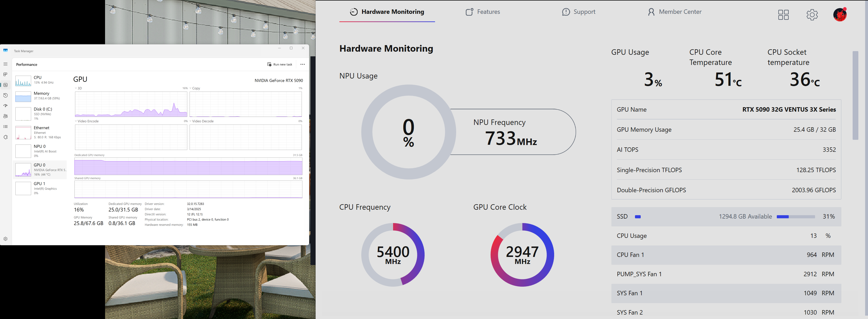The height and width of the screenshot is (319, 868).
Task: Click the CPU Frequency 5400 MHz gauge
Action: pos(393,255)
